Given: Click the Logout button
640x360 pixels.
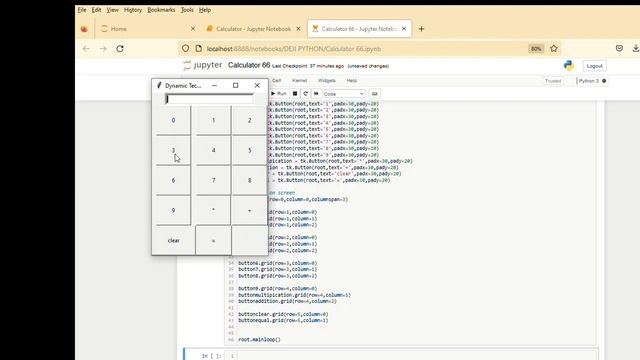Looking at the screenshot, I should point(594,66).
